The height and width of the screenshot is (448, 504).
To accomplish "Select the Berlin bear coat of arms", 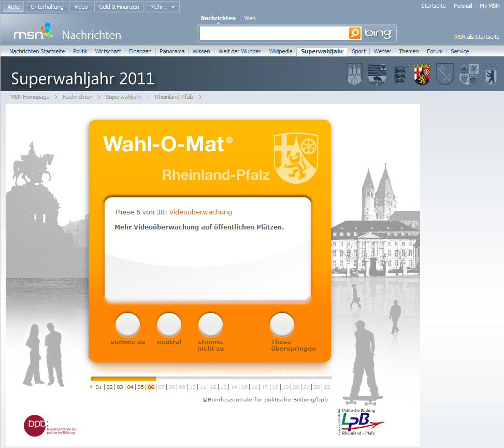I will pyautogui.click(x=491, y=74).
